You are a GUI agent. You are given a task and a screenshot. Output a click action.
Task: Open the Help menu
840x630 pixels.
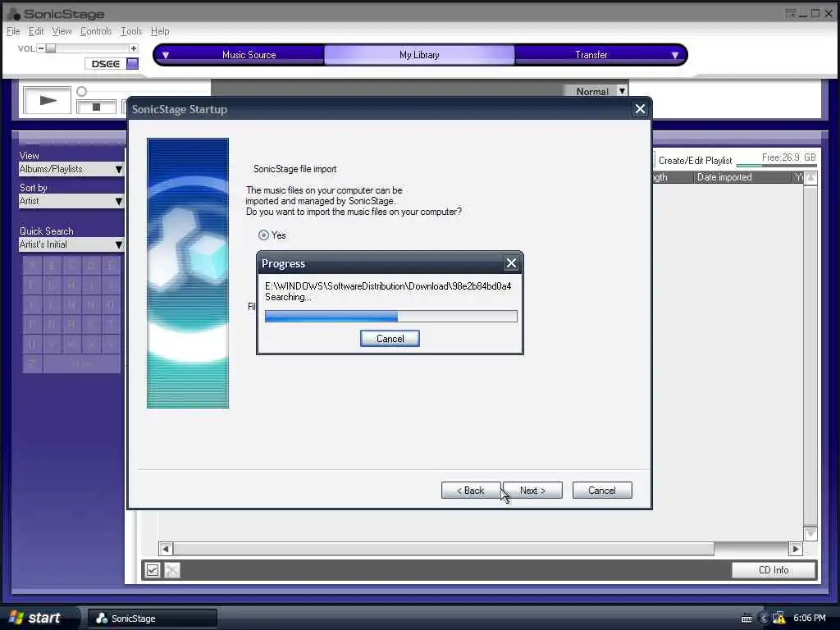pos(160,31)
